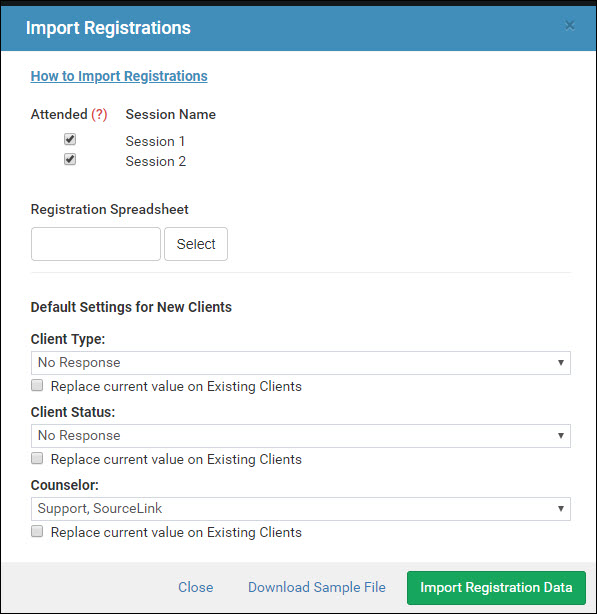Expand the Client Status dropdown
Image resolution: width=597 pixels, height=614 pixels.
[301, 436]
